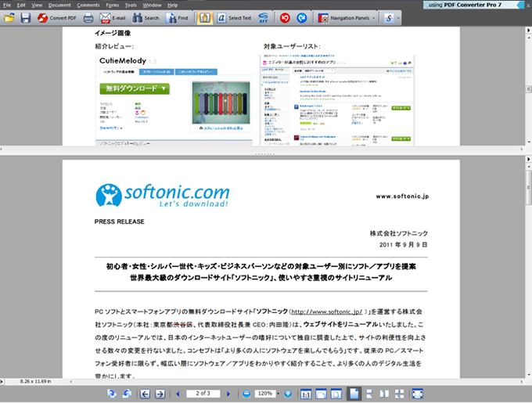Open the Document menu

point(59,5)
